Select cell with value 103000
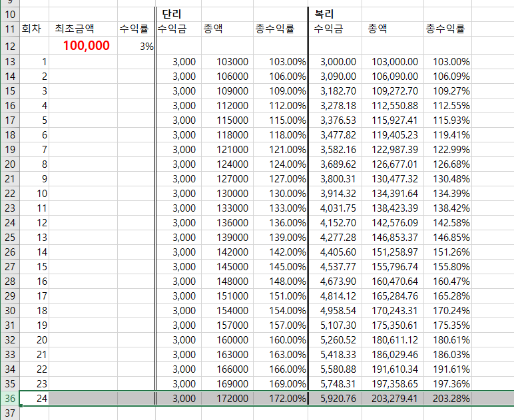514x420 pixels. click(227, 62)
